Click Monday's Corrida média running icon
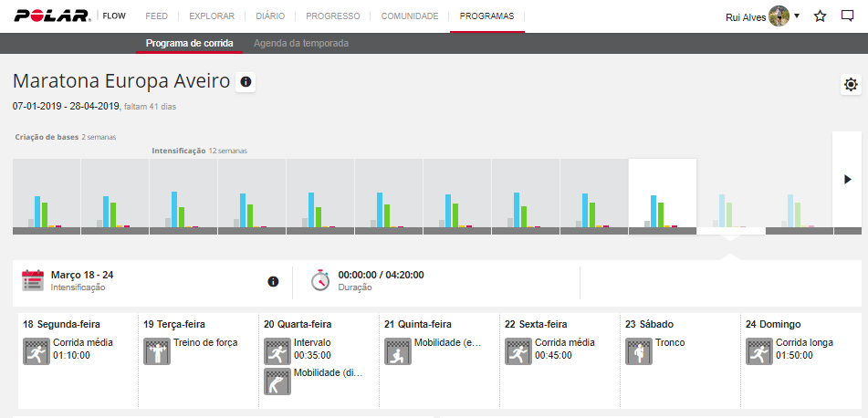The image size is (868, 418). 37,351
